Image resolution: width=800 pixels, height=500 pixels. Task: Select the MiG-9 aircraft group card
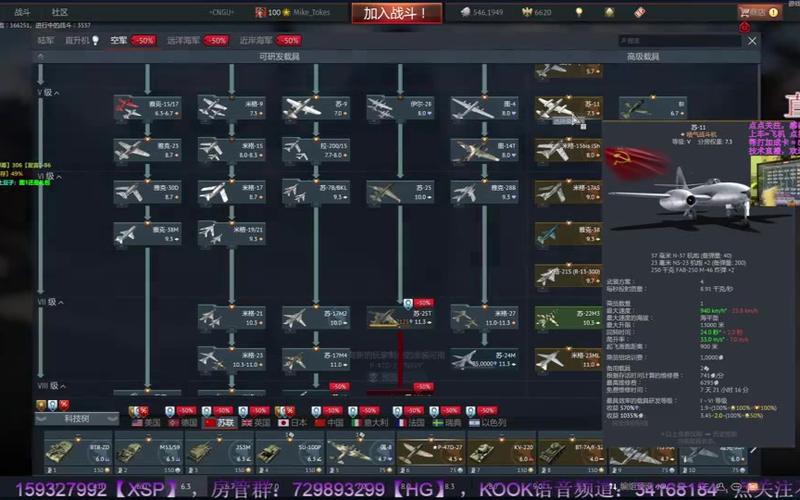pyautogui.click(x=232, y=108)
